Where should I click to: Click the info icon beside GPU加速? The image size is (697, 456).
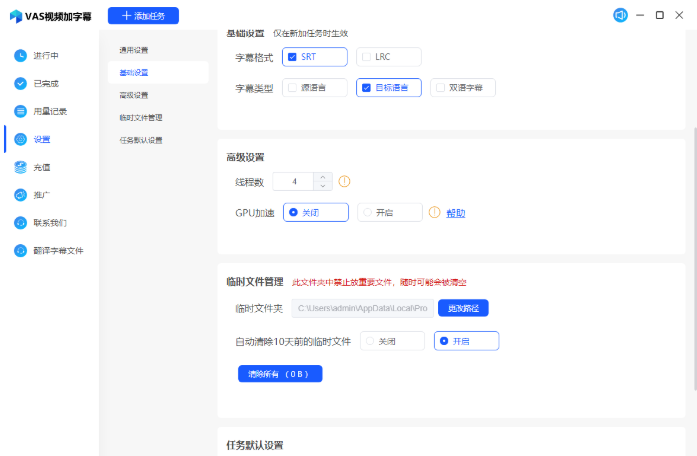[x=434, y=212]
